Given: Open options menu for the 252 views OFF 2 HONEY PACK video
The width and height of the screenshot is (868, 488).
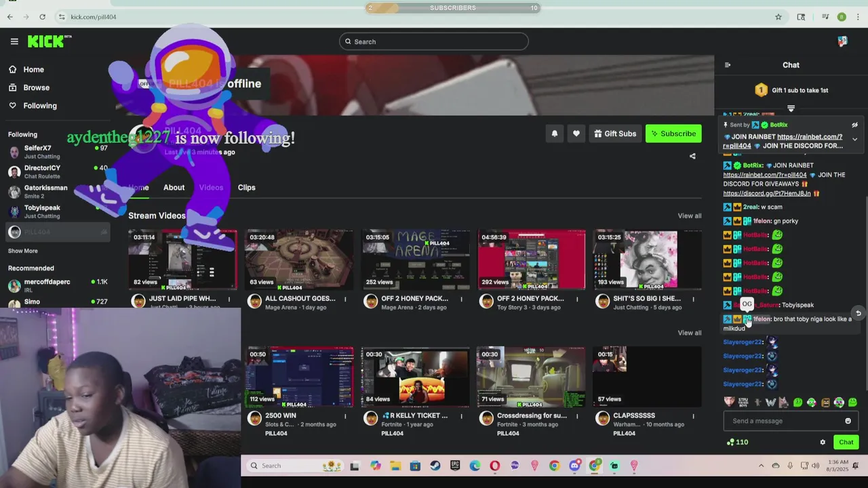Looking at the screenshot, I should click(x=461, y=299).
